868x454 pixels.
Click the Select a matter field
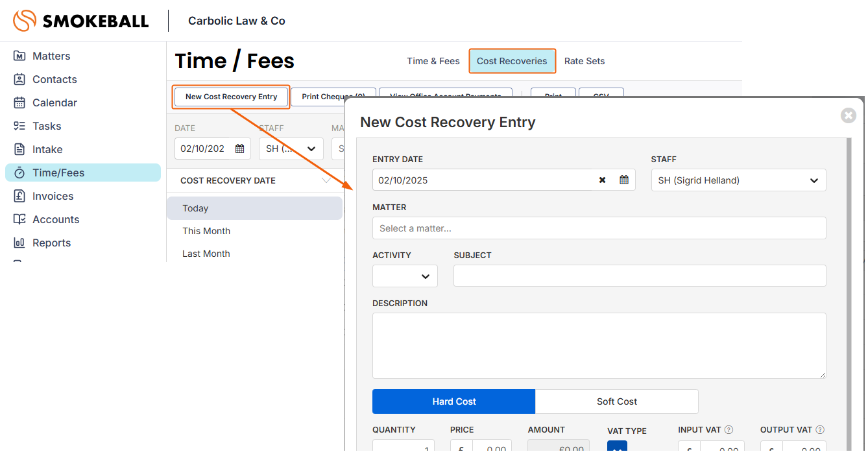tap(599, 228)
